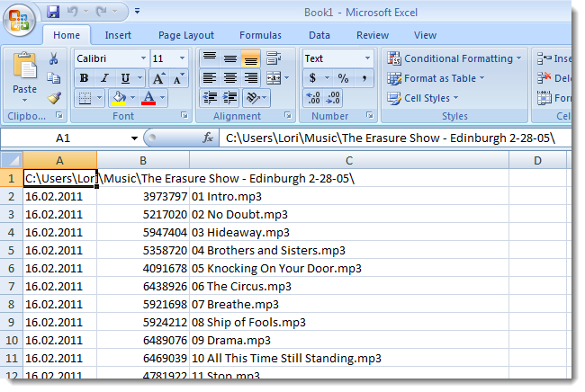Select column B header
The height and width of the screenshot is (392, 585).
pyautogui.click(x=143, y=161)
